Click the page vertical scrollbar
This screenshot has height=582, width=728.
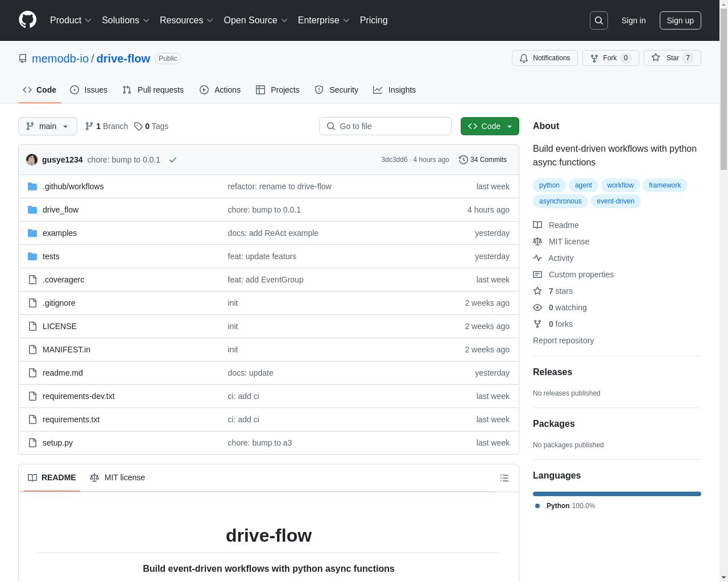tap(723, 291)
